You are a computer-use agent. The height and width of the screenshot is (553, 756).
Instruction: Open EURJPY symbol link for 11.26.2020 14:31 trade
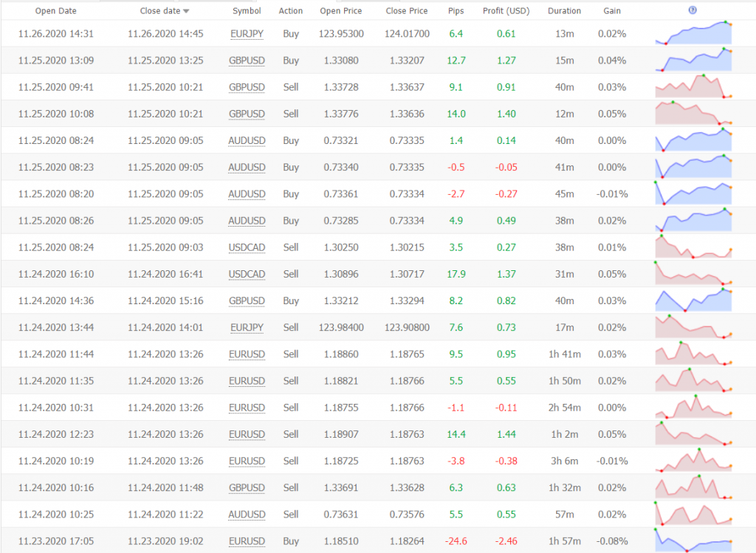point(247,34)
